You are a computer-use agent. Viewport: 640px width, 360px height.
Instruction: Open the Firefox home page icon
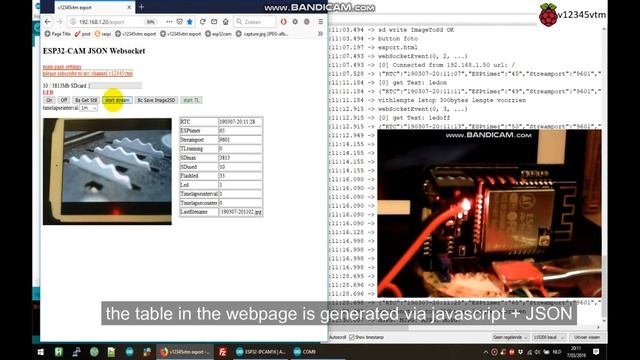point(225,22)
